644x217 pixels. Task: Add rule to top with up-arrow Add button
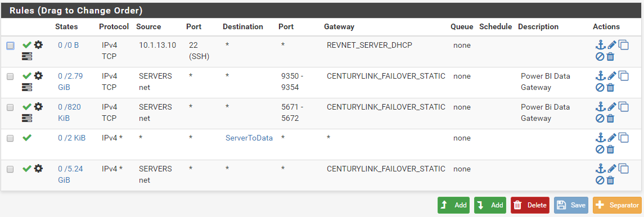pyautogui.click(x=454, y=205)
